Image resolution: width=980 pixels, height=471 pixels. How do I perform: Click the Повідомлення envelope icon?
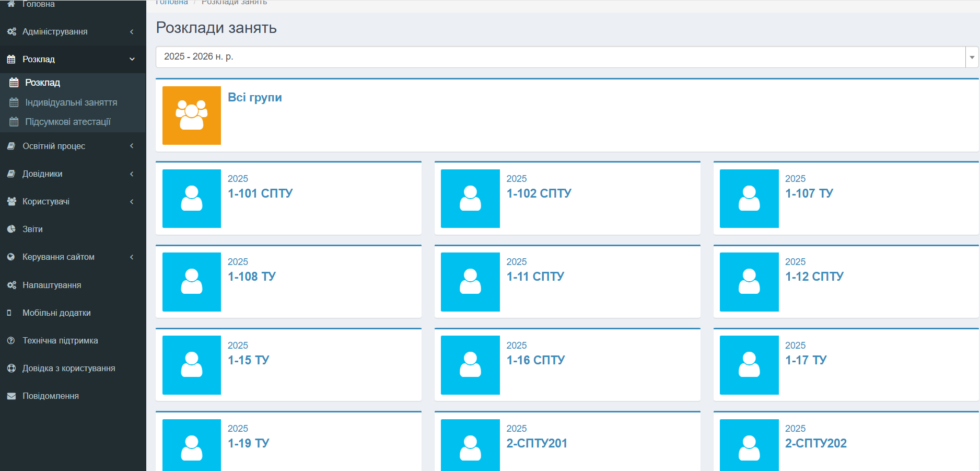11,396
